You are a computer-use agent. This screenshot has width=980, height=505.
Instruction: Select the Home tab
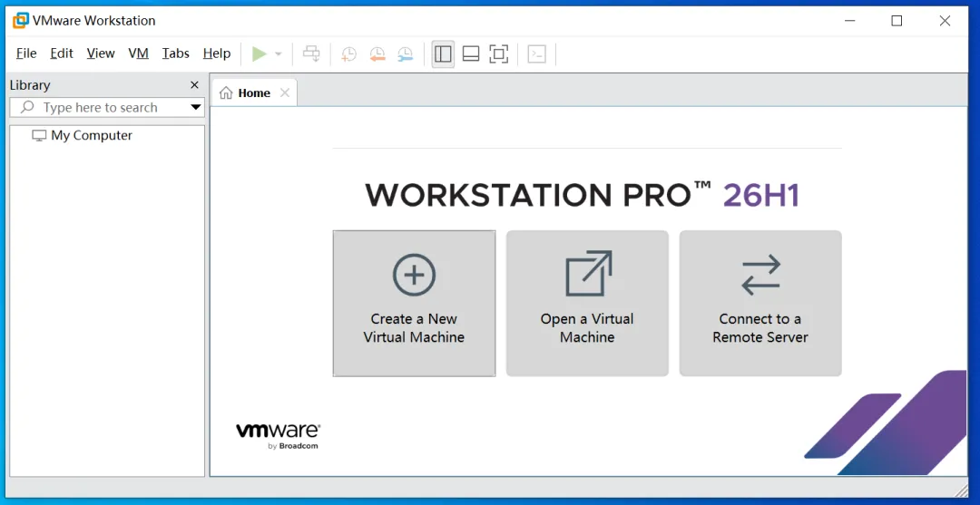point(254,93)
